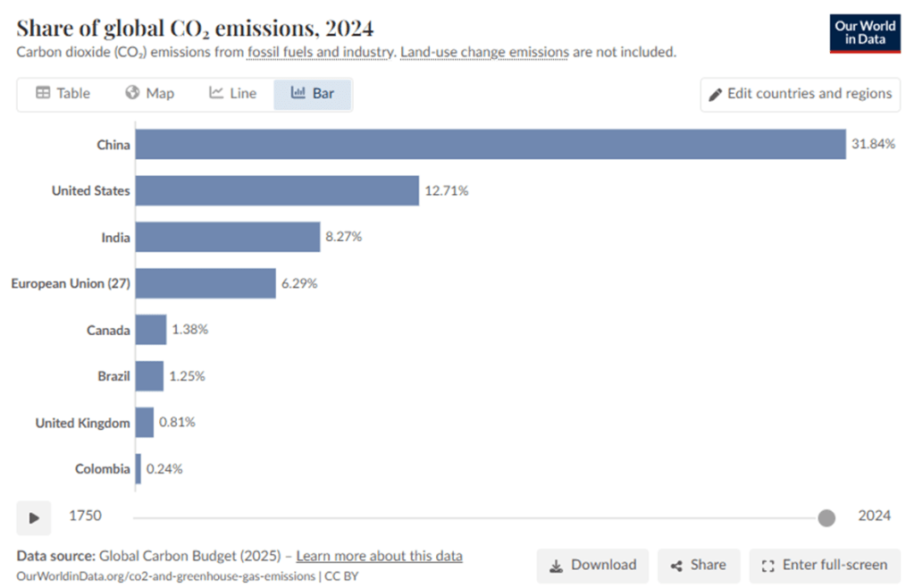This screenshot has height=588, width=914.
Task: Click 'Land-use change emissions' underlined term
Action: pos(484,52)
